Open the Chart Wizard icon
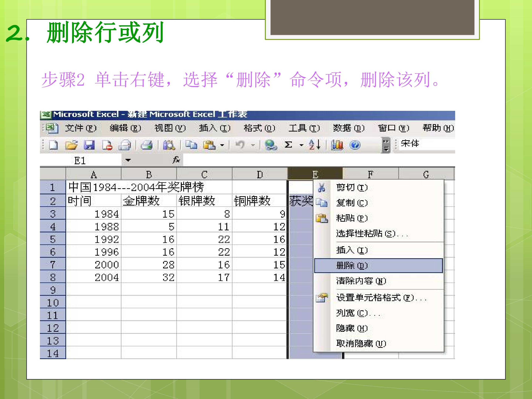Screen dimensions: 532x399 click(x=337, y=145)
